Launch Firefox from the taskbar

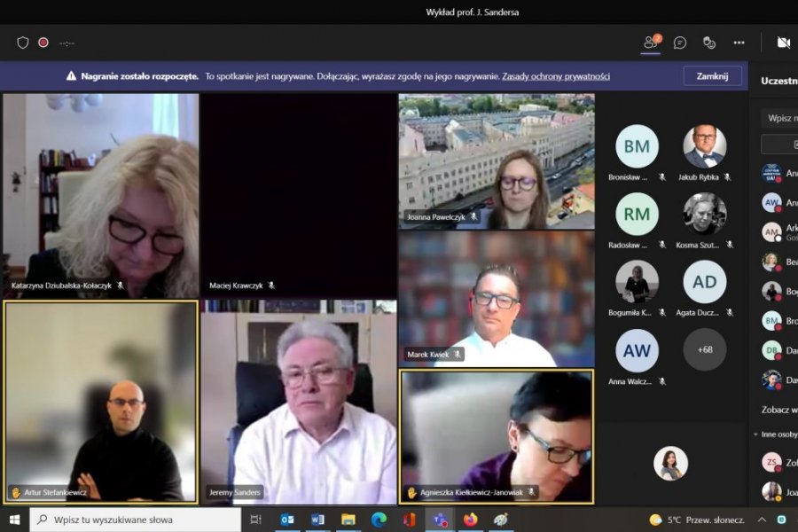pyautogui.click(x=470, y=520)
